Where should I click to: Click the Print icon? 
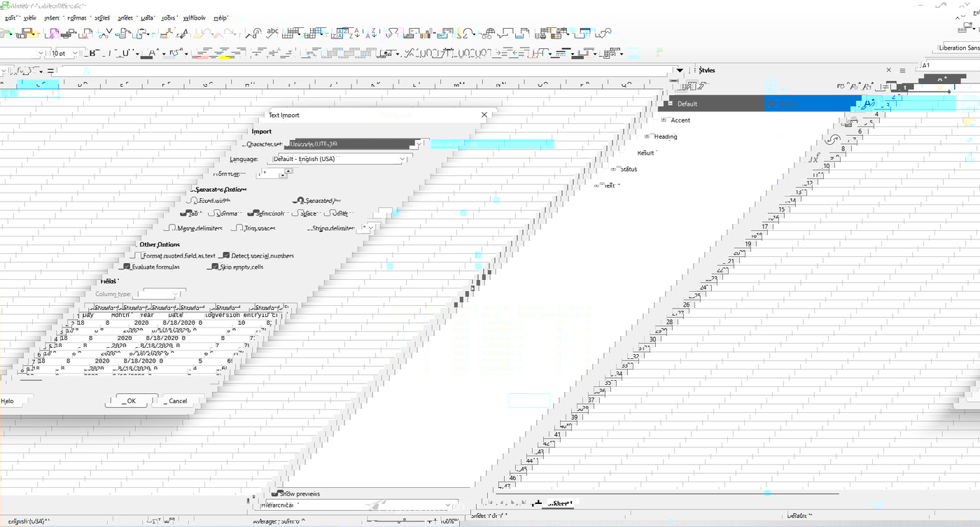(71, 31)
